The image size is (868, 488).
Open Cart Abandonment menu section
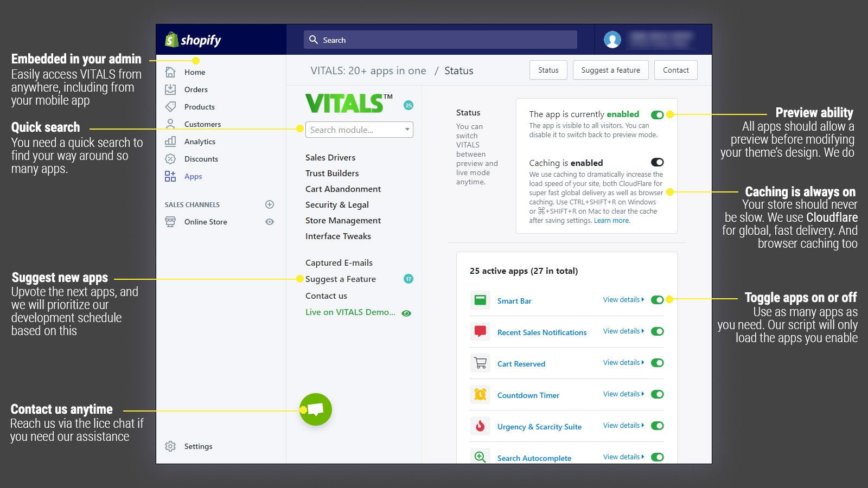(343, 189)
